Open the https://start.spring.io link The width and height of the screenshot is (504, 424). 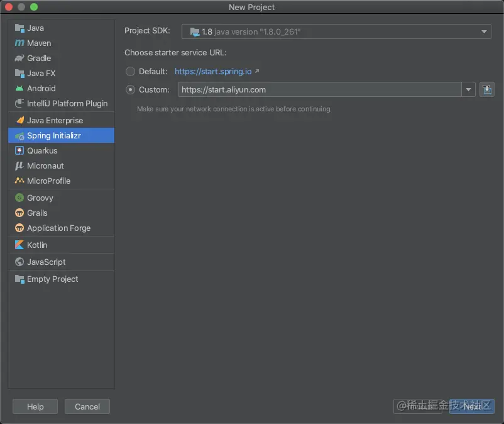(x=213, y=72)
